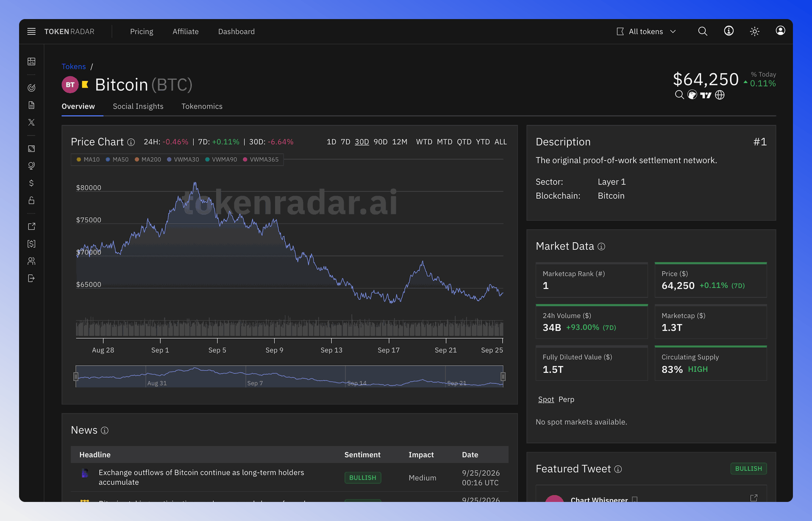Go to the TOKENRADAR home logo
Image resolution: width=812 pixels, height=521 pixels.
tap(70, 31)
